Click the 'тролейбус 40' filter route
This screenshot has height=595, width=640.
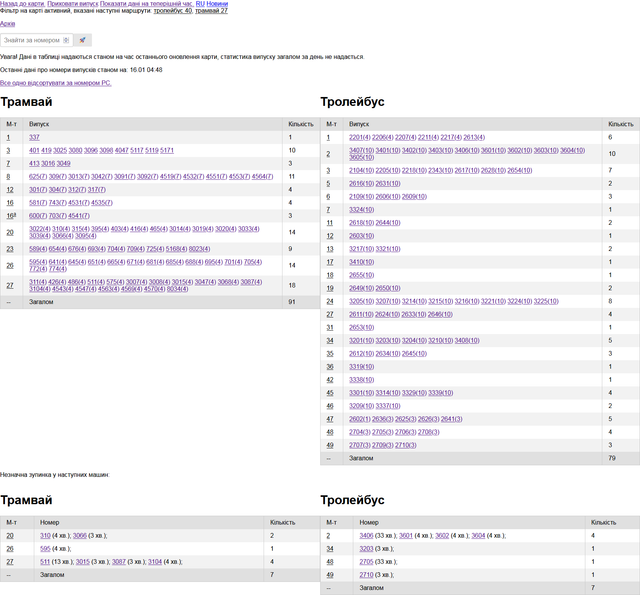[173, 11]
